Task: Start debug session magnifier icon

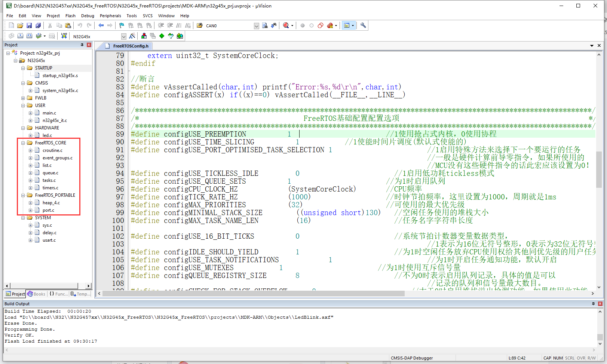Action: (286, 25)
